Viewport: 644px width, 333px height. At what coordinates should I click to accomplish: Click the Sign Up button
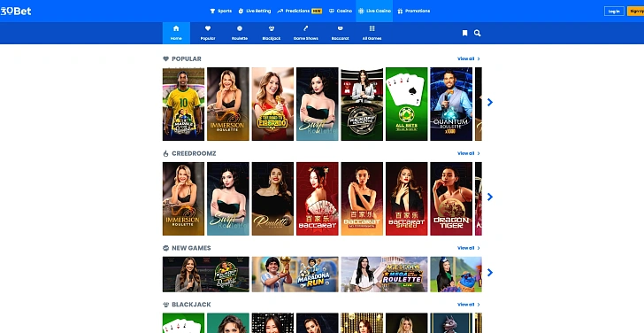click(x=636, y=12)
